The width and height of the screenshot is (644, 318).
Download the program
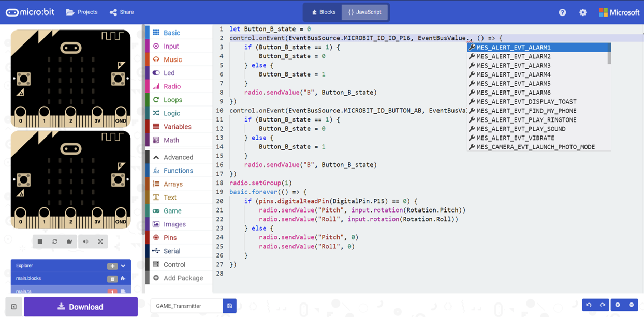click(81, 307)
